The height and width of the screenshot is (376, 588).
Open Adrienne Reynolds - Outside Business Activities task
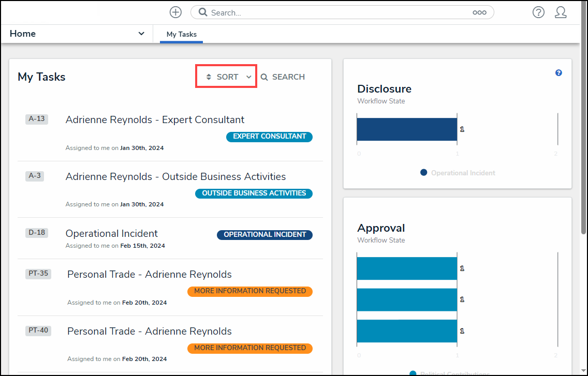175,176
